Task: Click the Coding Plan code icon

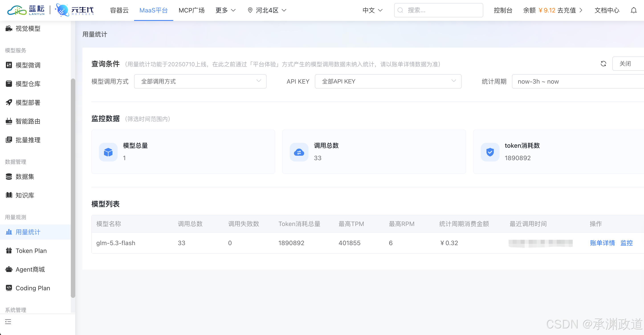Action: coord(9,288)
